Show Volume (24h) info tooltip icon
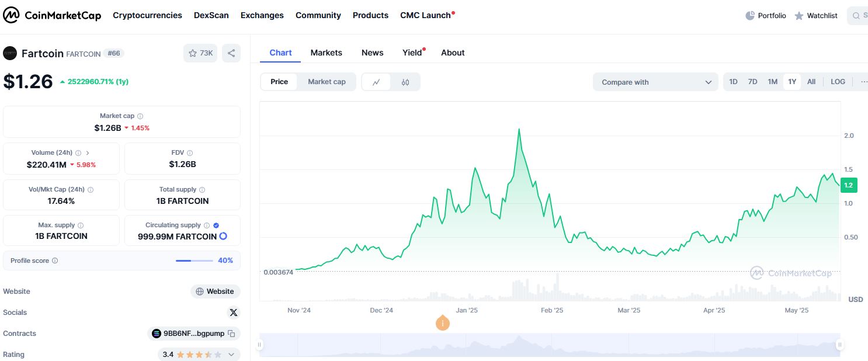 pyautogui.click(x=78, y=152)
